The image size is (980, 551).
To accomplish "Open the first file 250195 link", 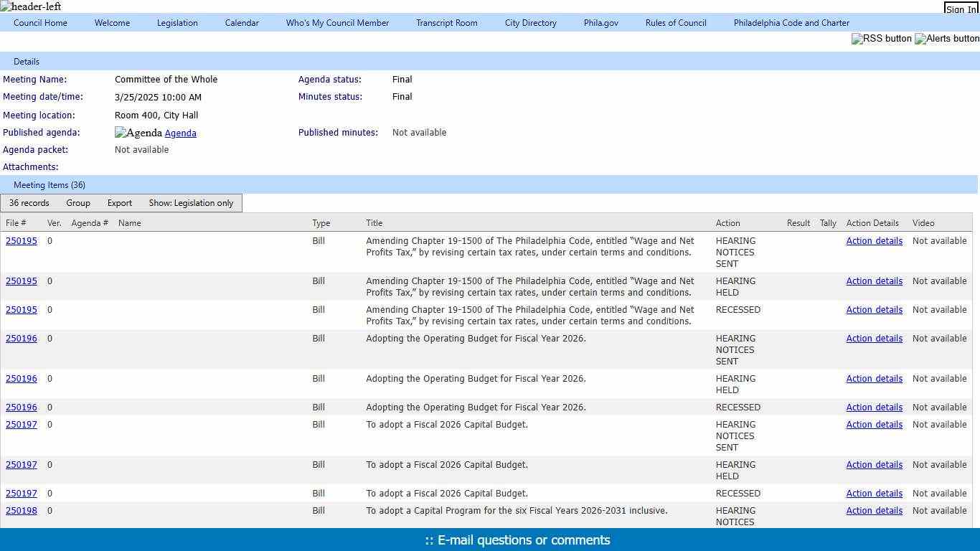I will (x=22, y=241).
